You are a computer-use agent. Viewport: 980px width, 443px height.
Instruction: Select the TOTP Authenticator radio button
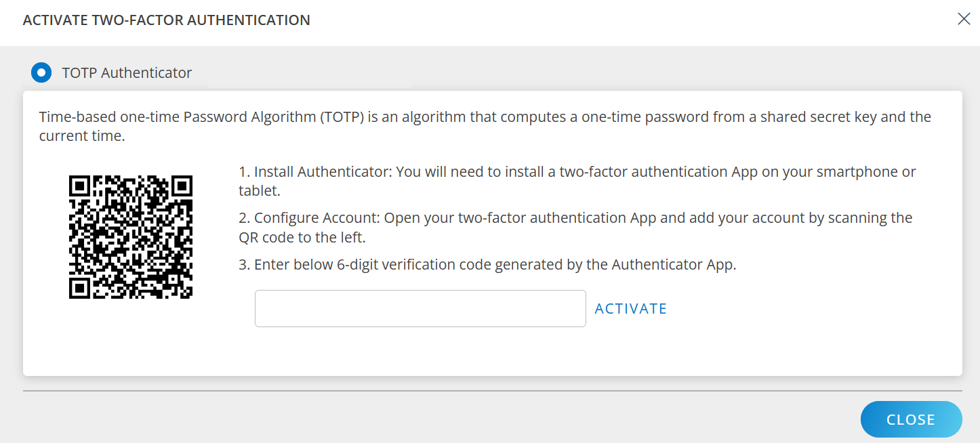tap(41, 72)
